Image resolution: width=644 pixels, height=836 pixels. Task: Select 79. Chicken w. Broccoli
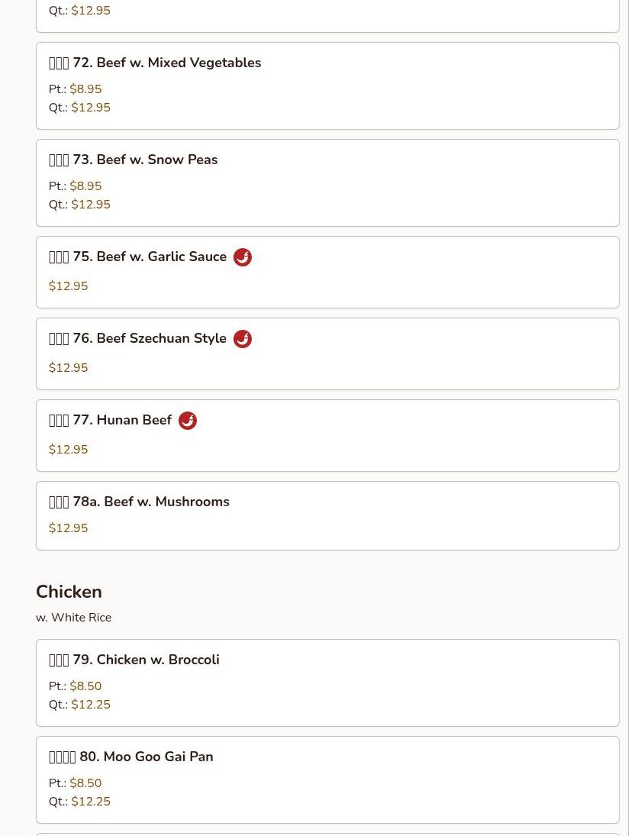pos(327,683)
